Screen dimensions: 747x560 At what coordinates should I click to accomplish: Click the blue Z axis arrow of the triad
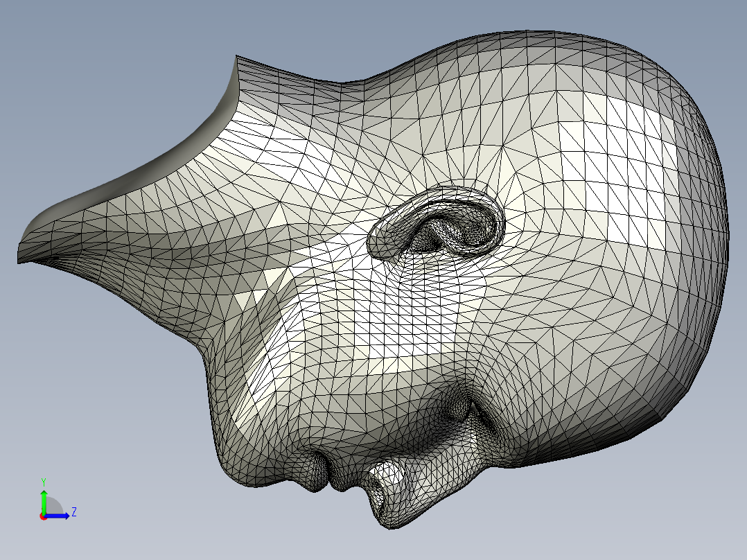tap(57, 516)
